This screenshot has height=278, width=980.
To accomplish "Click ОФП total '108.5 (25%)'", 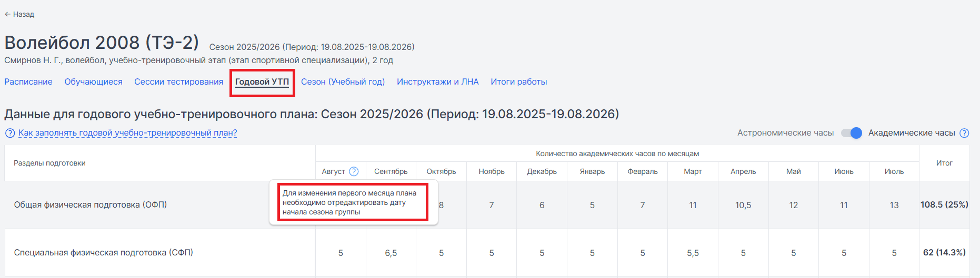I will coord(944,205).
